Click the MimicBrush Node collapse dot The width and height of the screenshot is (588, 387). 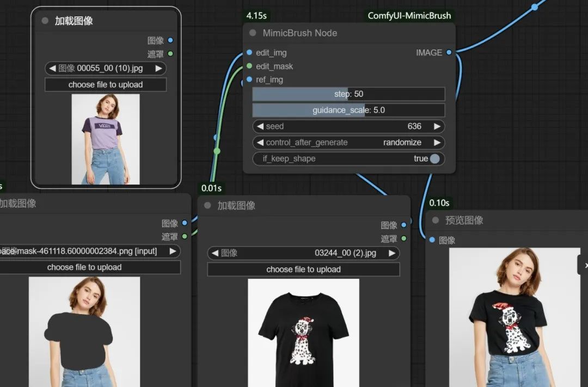253,33
